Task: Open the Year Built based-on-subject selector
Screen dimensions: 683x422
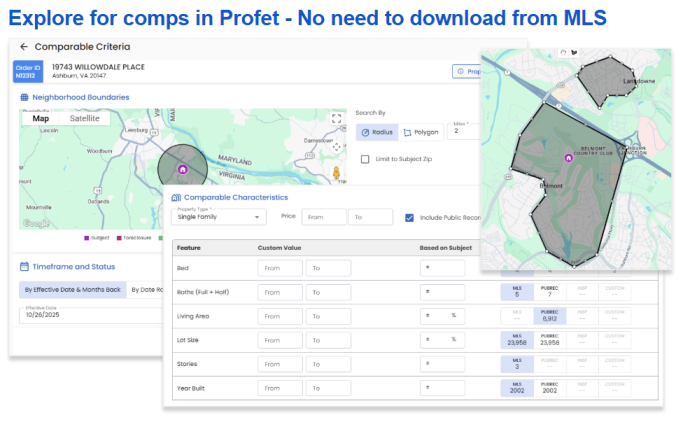Action: (x=442, y=387)
